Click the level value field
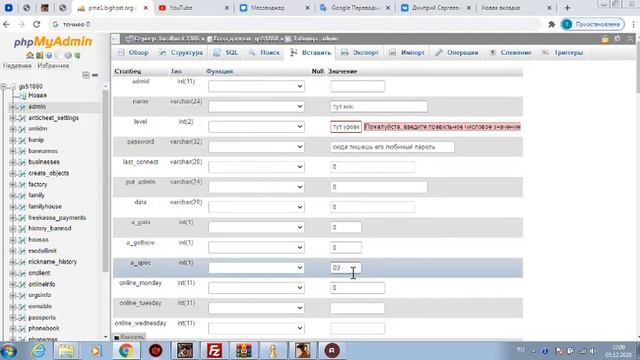This screenshot has height=360, width=640. [x=346, y=127]
